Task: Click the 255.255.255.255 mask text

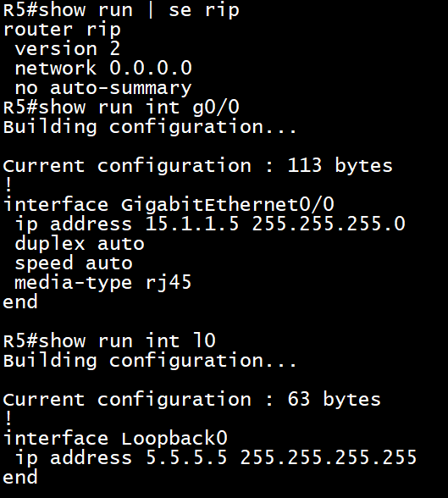Action: click(329, 457)
